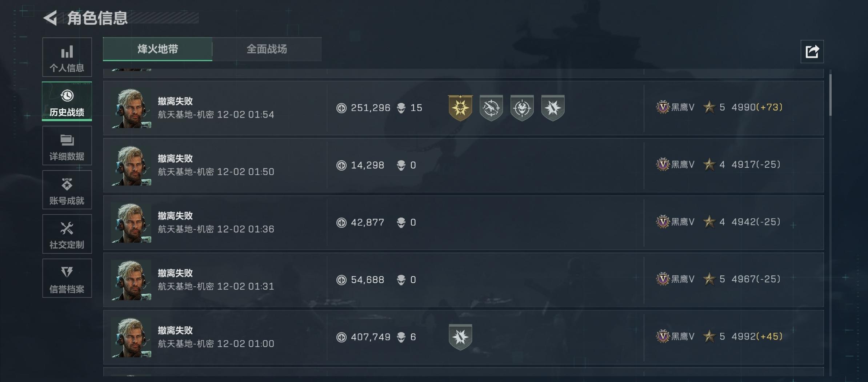Click the starburst badge in 01:00 match
This screenshot has width=868, height=382.
tap(460, 337)
